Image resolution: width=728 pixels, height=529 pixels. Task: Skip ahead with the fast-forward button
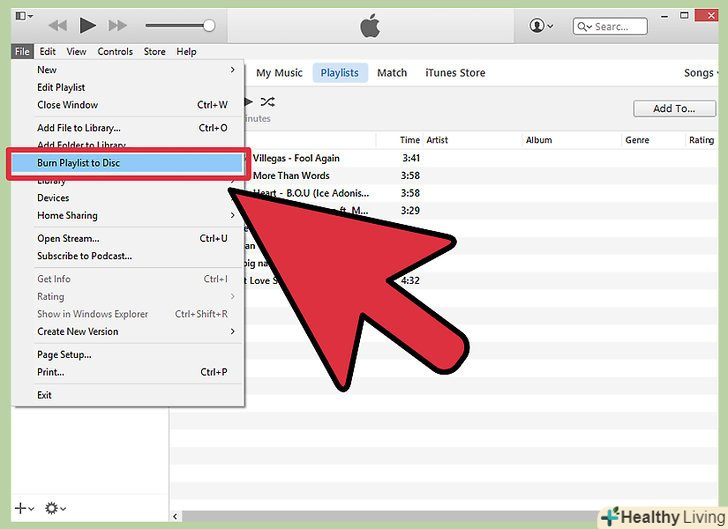(117, 26)
